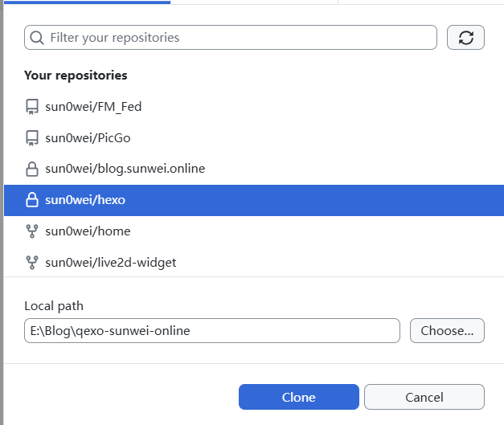Click the magnifier icon in filter field
Image resolution: width=504 pixels, height=425 pixels.
pyautogui.click(x=37, y=38)
